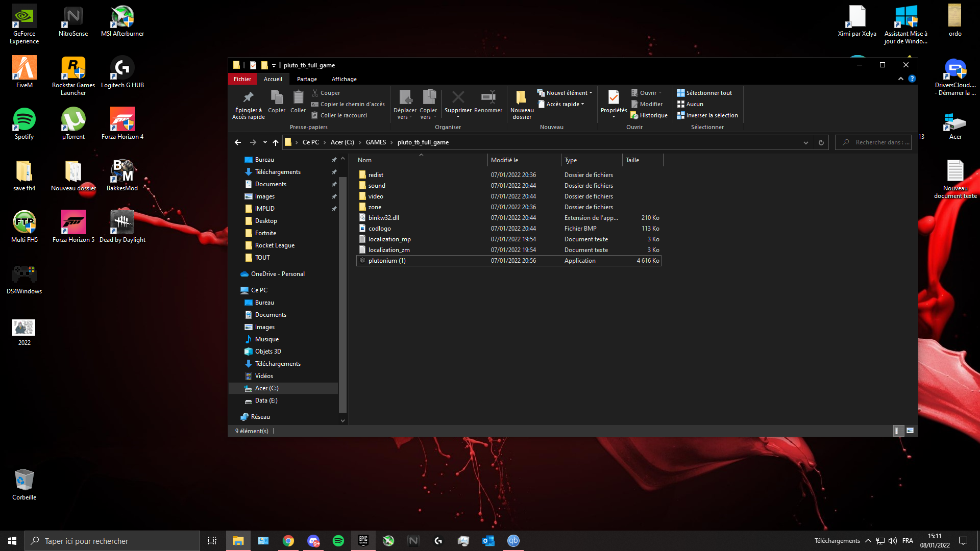This screenshot has height=551, width=980.
Task: Click Aucun to deselect all
Action: (x=690, y=104)
